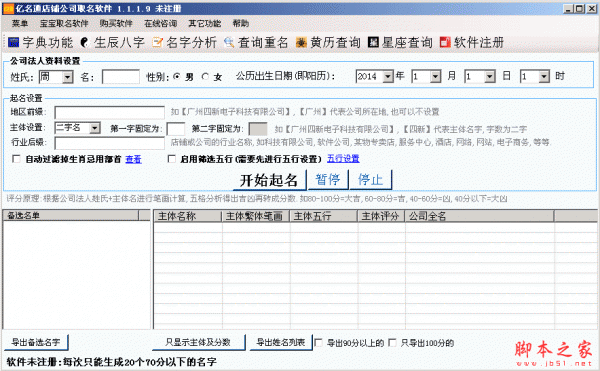This screenshot has height=371, width=600.
Task: Open the 生辰八字 tool
Action: coord(113,42)
